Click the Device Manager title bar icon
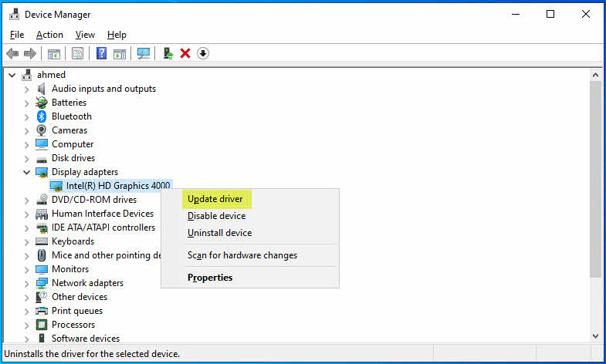 (x=15, y=15)
